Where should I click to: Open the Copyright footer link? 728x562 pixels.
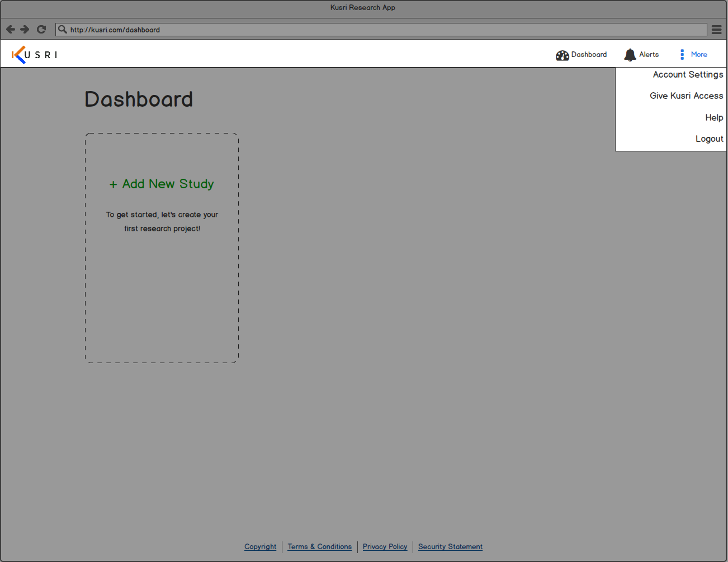pyautogui.click(x=261, y=547)
